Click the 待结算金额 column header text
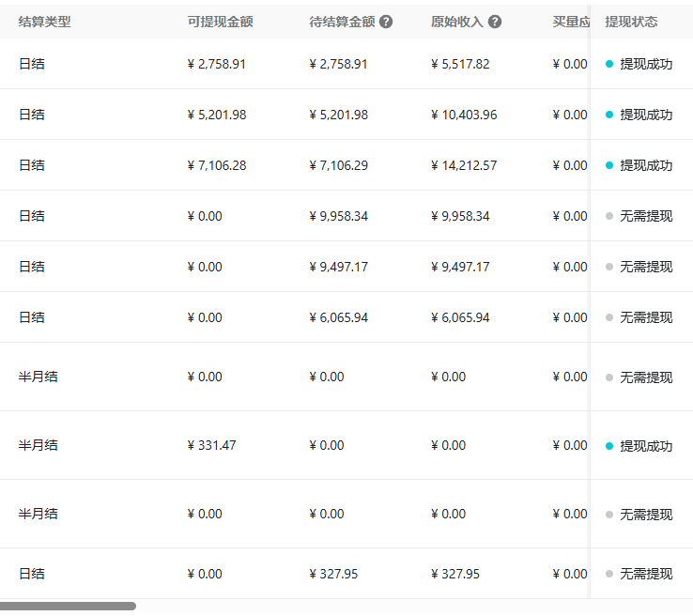The width and height of the screenshot is (693, 616). pyautogui.click(x=342, y=22)
